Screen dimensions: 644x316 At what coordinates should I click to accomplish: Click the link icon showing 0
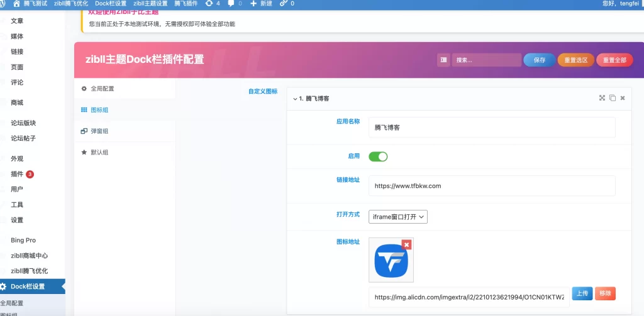point(284,3)
